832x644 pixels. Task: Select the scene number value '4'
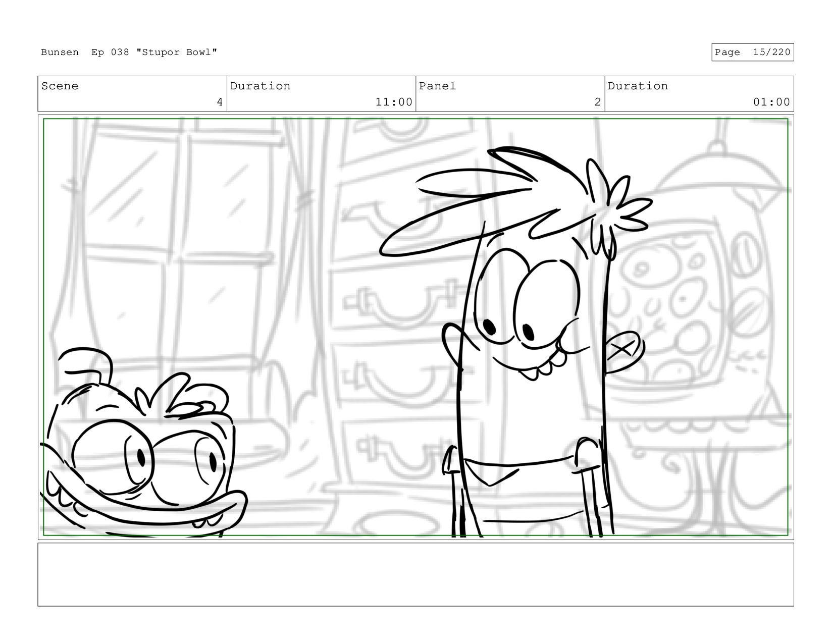click(x=220, y=102)
